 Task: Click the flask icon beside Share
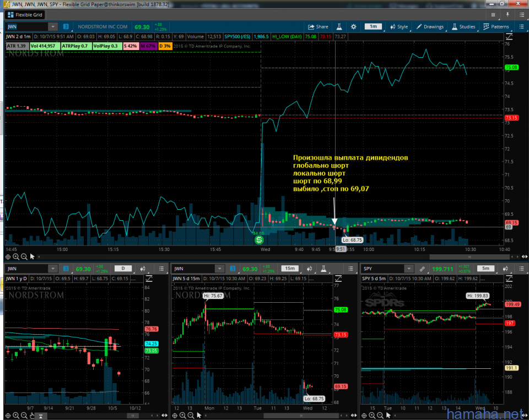pyautogui.click(x=339, y=26)
